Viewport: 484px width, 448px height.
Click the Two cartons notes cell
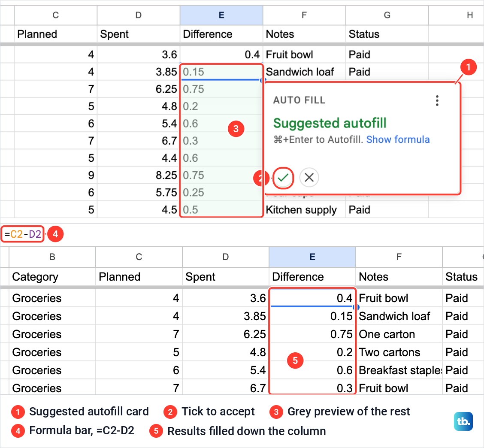tap(399, 352)
